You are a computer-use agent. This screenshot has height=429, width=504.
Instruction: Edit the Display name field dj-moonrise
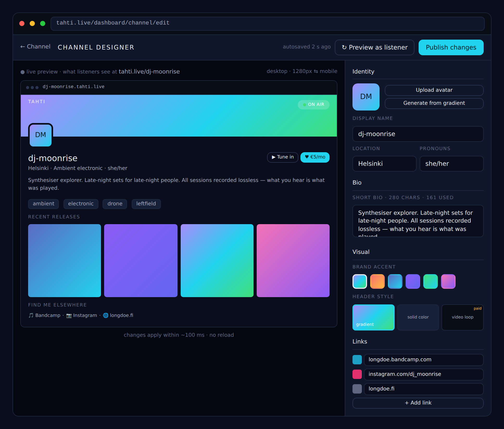pyautogui.click(x=418, y=134)
